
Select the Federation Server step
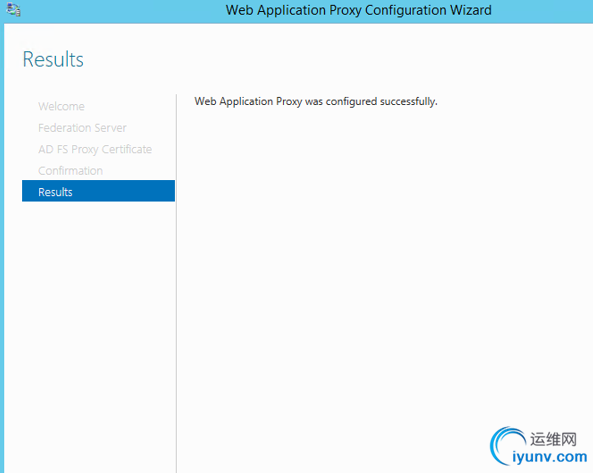point(82,128)
